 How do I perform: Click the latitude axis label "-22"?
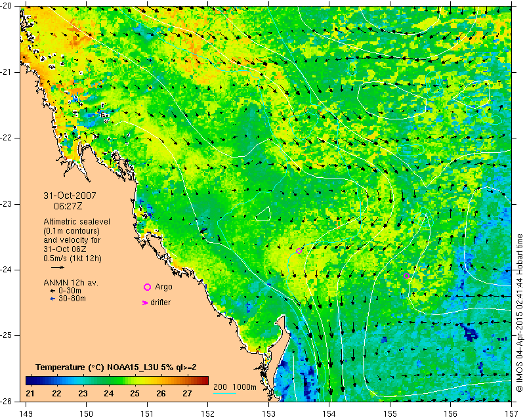pyautogui.click(x=7, y=138)
